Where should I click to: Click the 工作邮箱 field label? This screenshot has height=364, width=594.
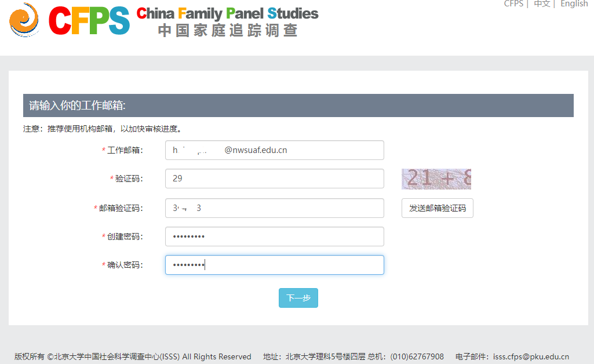[x=125, y=150]
